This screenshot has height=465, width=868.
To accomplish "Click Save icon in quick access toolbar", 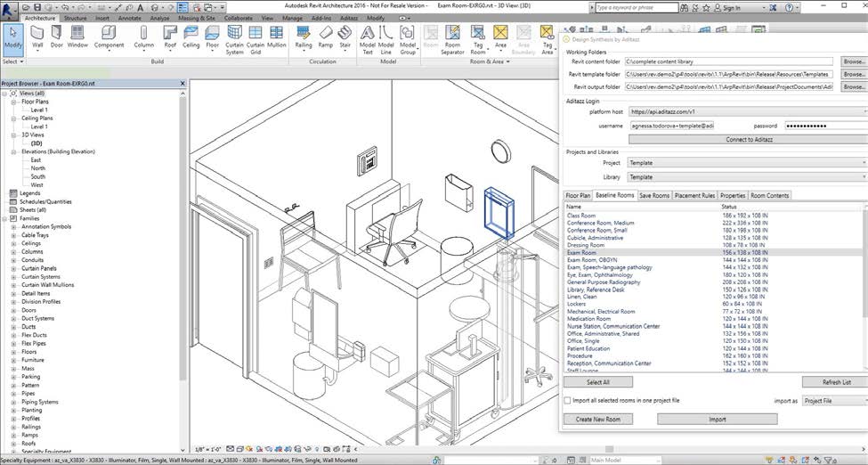I will [x=37, y=8].
